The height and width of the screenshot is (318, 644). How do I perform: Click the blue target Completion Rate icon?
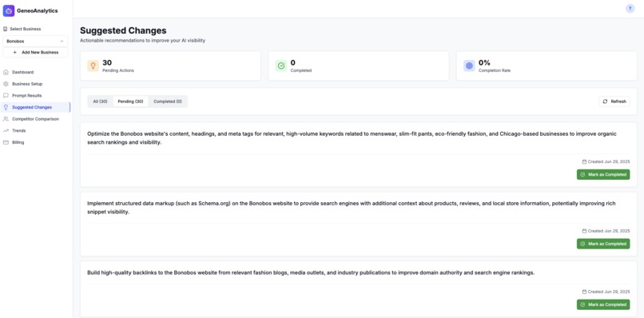click(x=469, y=66)
